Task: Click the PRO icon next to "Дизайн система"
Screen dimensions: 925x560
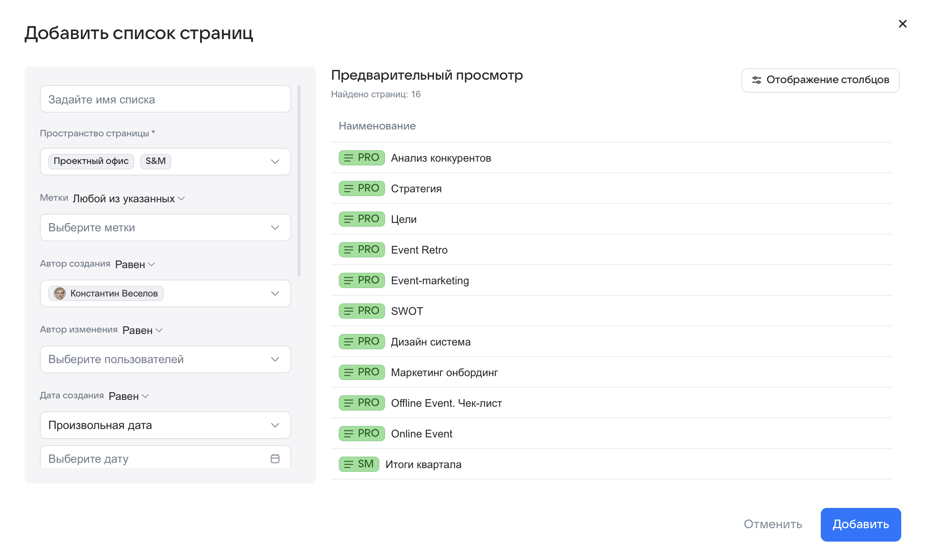Action: pyautogui.click(x=361, y=341)
